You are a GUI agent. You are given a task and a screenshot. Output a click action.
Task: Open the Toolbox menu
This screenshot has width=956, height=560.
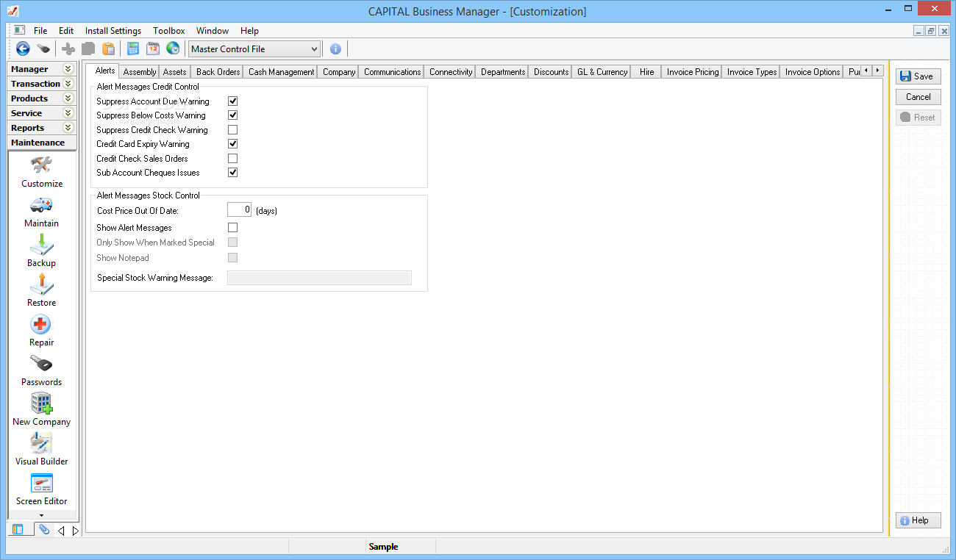pyautogui.click(x=169, y=31)
